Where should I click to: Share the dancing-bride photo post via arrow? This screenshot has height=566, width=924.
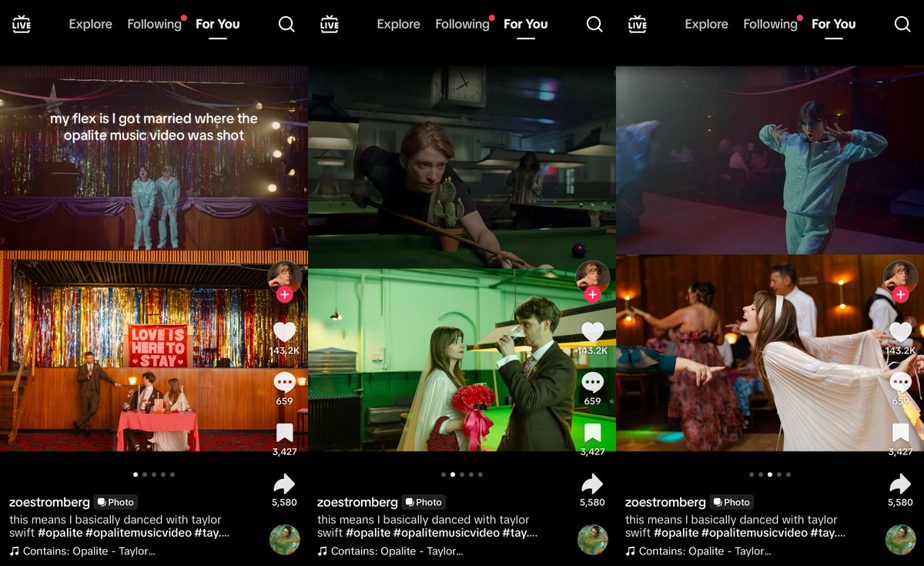900,484
